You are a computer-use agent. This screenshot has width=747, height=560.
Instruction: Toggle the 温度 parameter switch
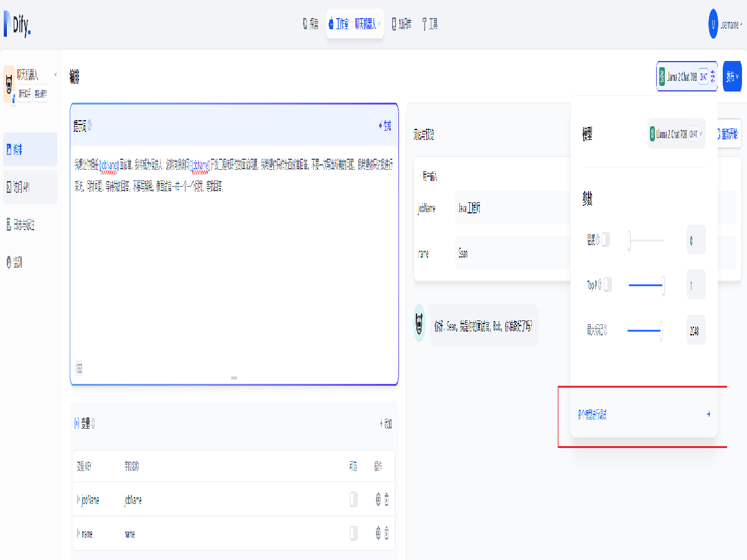[606, 240]
